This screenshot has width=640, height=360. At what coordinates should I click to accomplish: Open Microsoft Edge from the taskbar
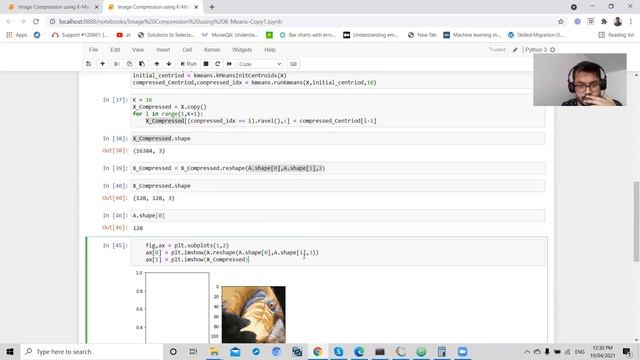pos(359,351)
